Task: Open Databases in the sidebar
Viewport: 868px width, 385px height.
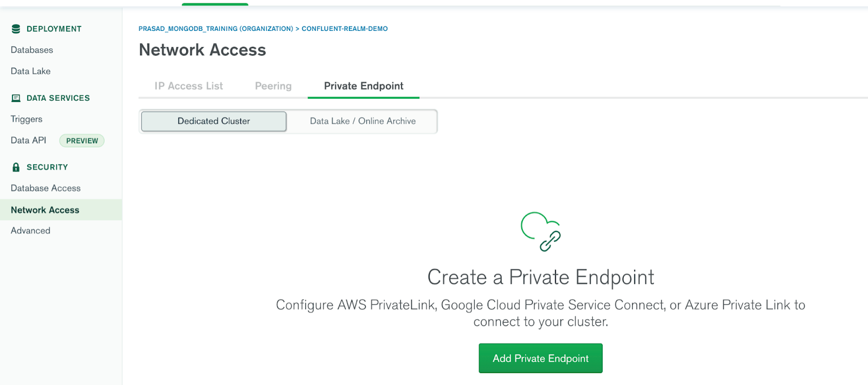Action: click(32, 50)
